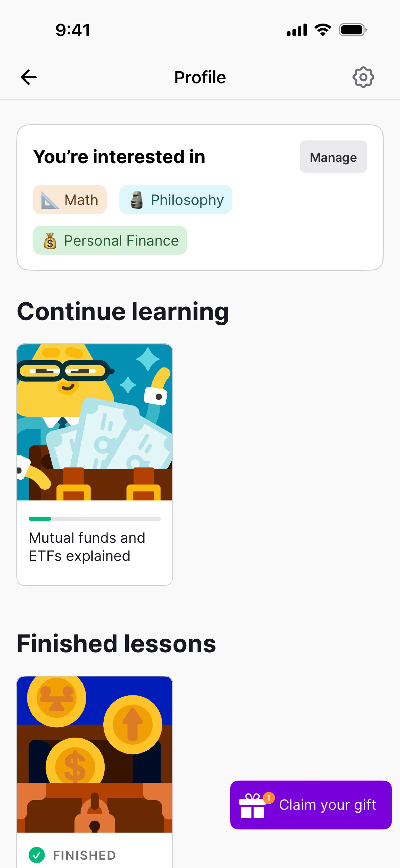Tap the money bag emoji icon
The height and width of the screenshot is (868, 400).
click(x=50, y=241)
